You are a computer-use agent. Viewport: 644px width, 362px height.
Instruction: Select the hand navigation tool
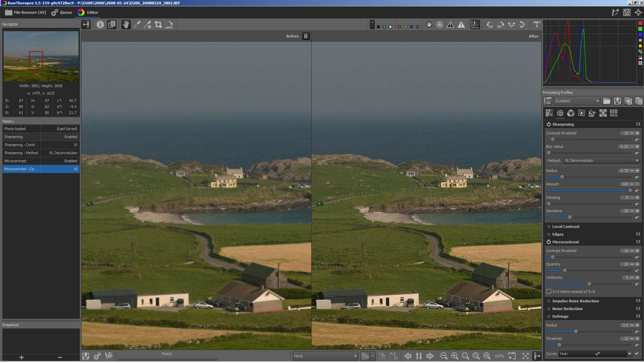tap(126, 24)
